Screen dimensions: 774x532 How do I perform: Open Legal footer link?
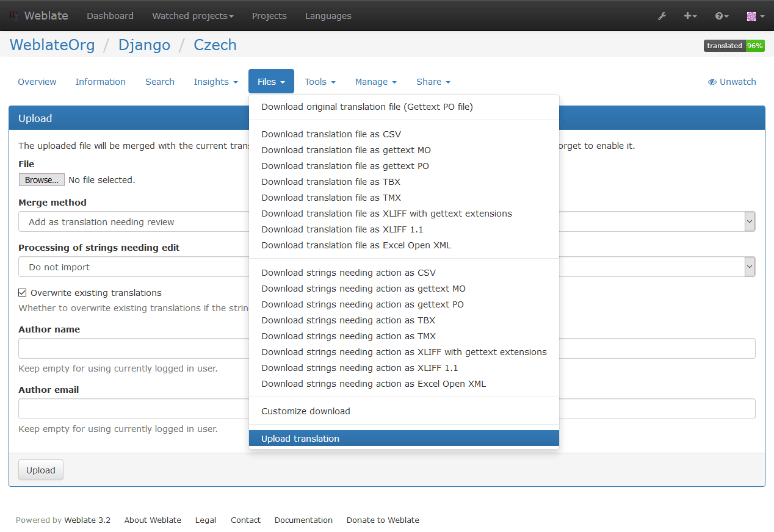click(x=206, y=520)
